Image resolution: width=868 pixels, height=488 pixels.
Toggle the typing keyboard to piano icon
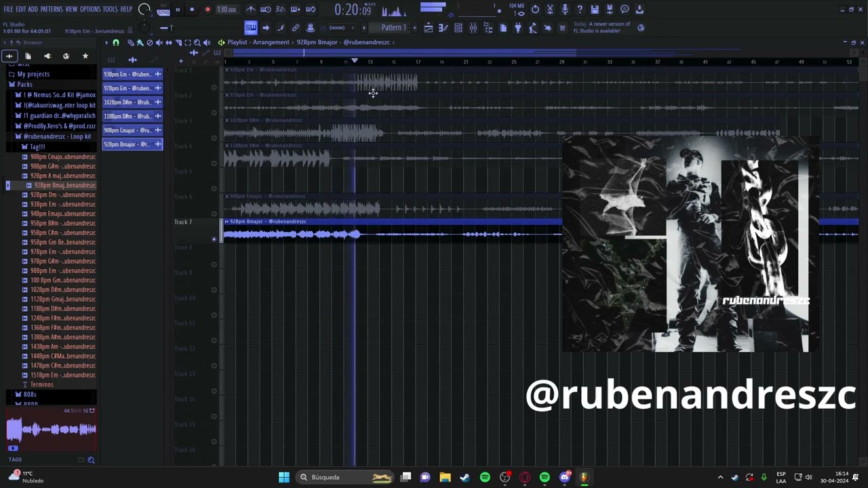click(x=251, y=28)
